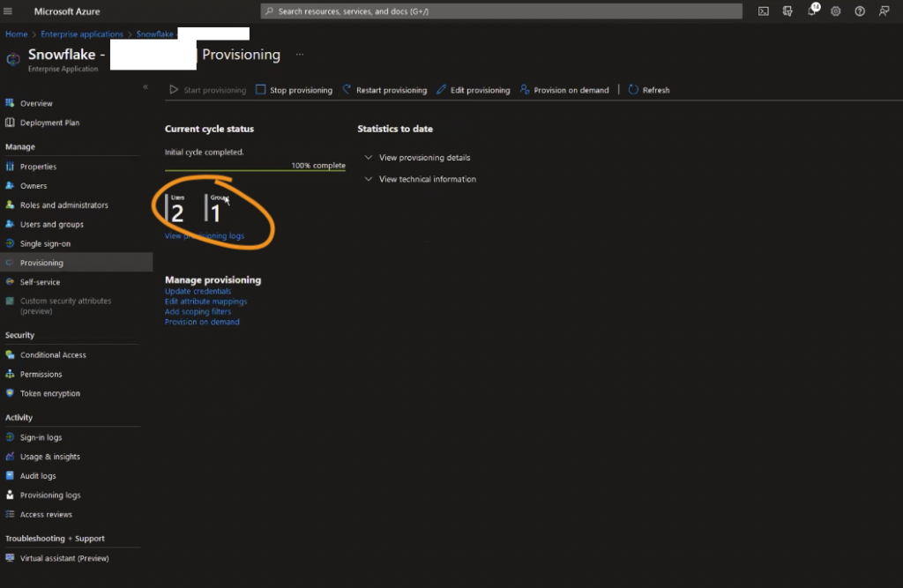Image resolution: width=903 pixels, height=588 pixels.
Task: Edit provisioning settings from the toolbar
Action: pyautogui.click(x=474, y=89)
